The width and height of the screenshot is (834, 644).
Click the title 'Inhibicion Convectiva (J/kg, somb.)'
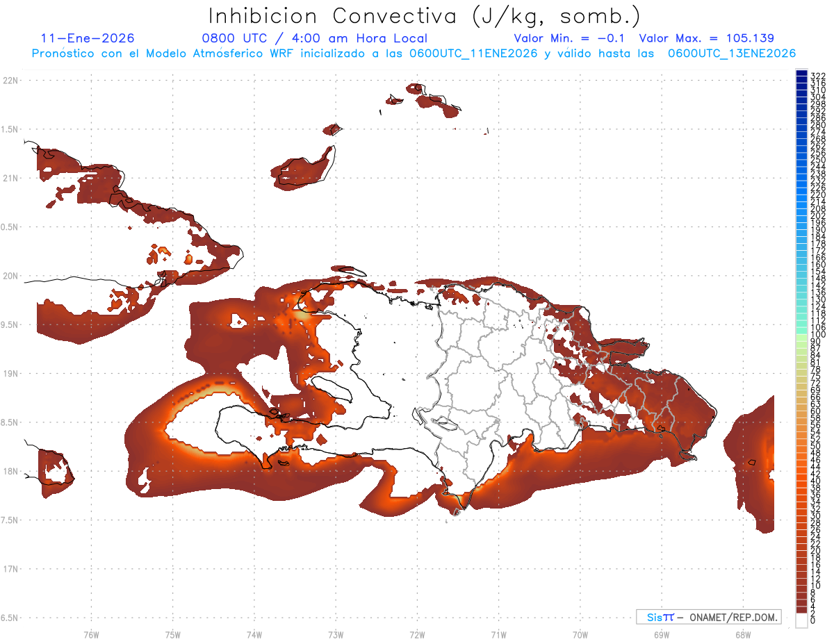click(x=424, y=15)
